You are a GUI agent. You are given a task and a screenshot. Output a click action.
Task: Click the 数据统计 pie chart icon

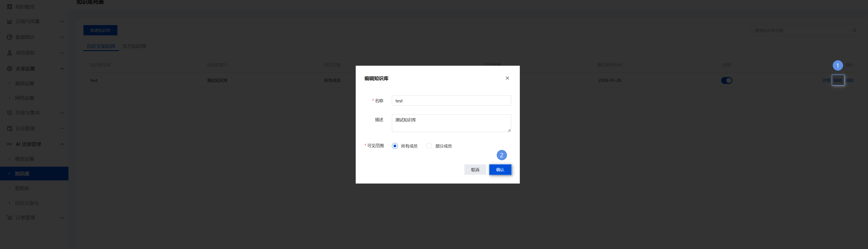pos(9,37)
